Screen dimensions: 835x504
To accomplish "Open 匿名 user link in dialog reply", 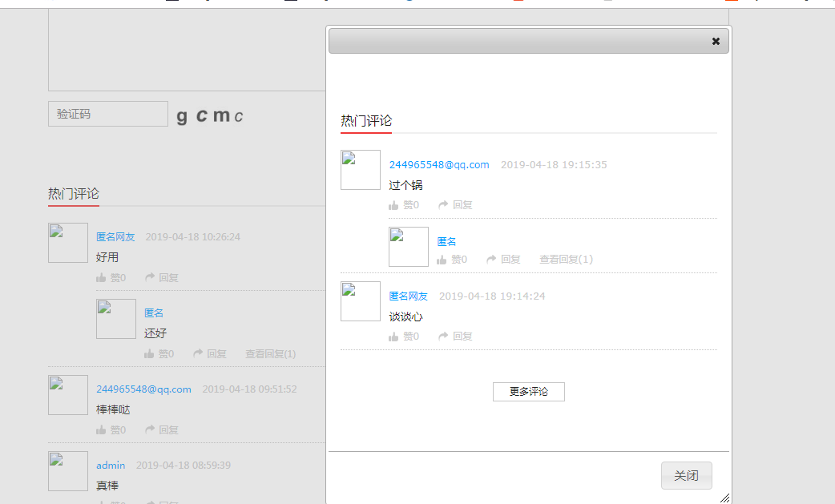I will (x=447, y=242).
